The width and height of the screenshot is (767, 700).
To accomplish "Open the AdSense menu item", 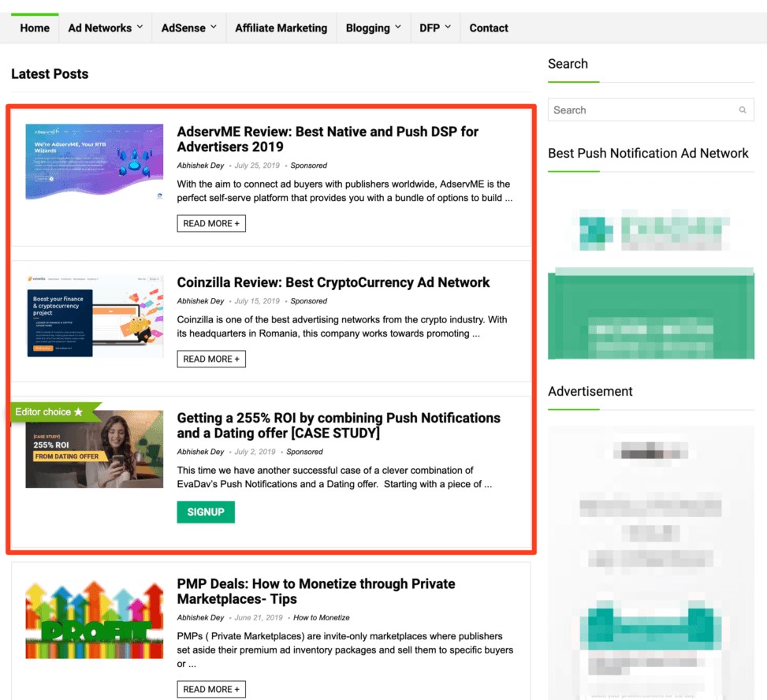I will pyautogui.click(x=184, y=28).
